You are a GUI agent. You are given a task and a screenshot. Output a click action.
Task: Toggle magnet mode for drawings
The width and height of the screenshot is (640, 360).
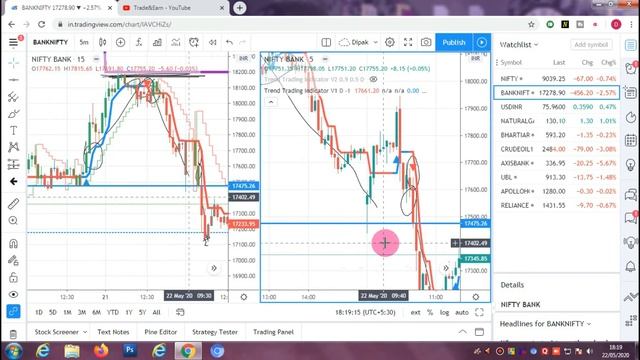(13, 244)
